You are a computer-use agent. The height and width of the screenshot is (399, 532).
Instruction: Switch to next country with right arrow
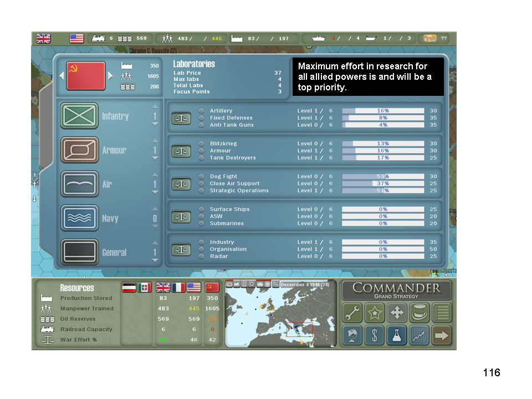coord(111,76)
